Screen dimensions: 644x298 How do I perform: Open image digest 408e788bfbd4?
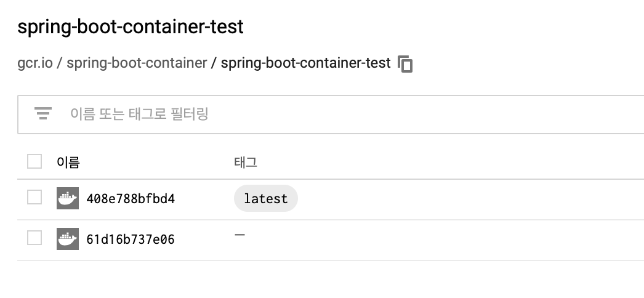[131, 199]
